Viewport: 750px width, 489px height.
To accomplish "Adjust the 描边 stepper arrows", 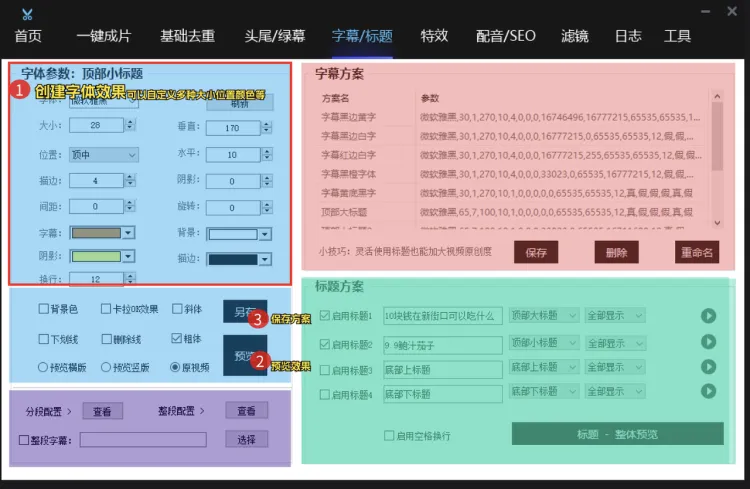I will click(130, 180).
